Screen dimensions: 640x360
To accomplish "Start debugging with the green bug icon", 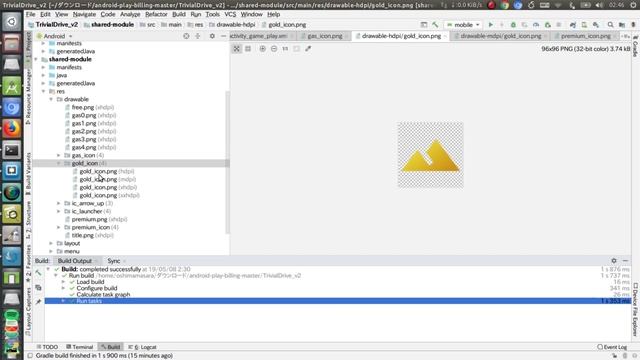I will click(x=513, y=25).
